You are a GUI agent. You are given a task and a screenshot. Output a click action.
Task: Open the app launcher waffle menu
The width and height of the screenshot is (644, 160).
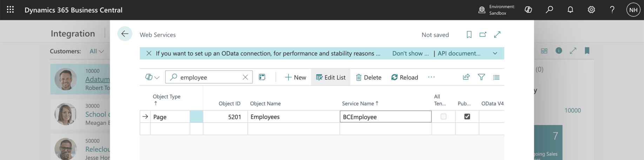pos(10,10)
